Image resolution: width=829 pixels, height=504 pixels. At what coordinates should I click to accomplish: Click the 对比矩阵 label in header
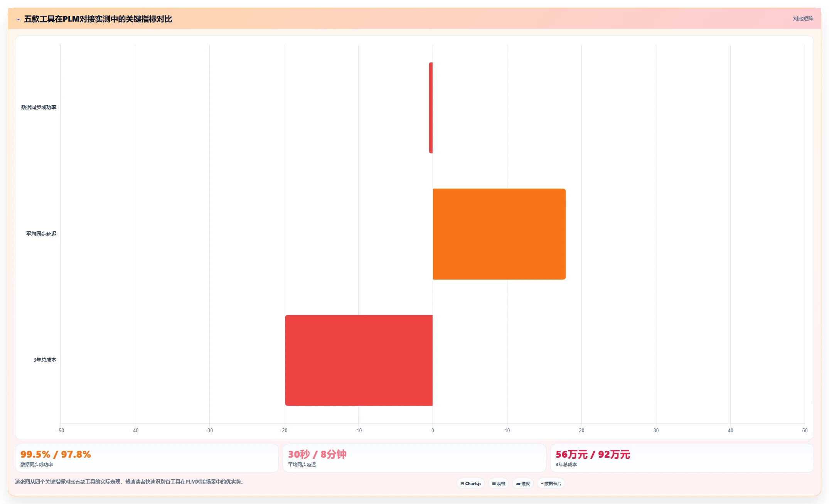point(803,19)
